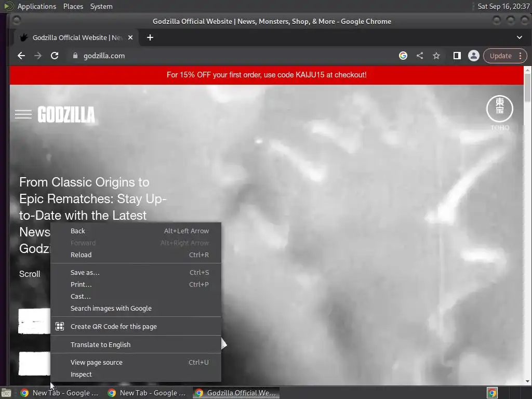This screenshot has width=532, height=399.
Task: Click the KAIJU15 promo banner
Action: 267,75
